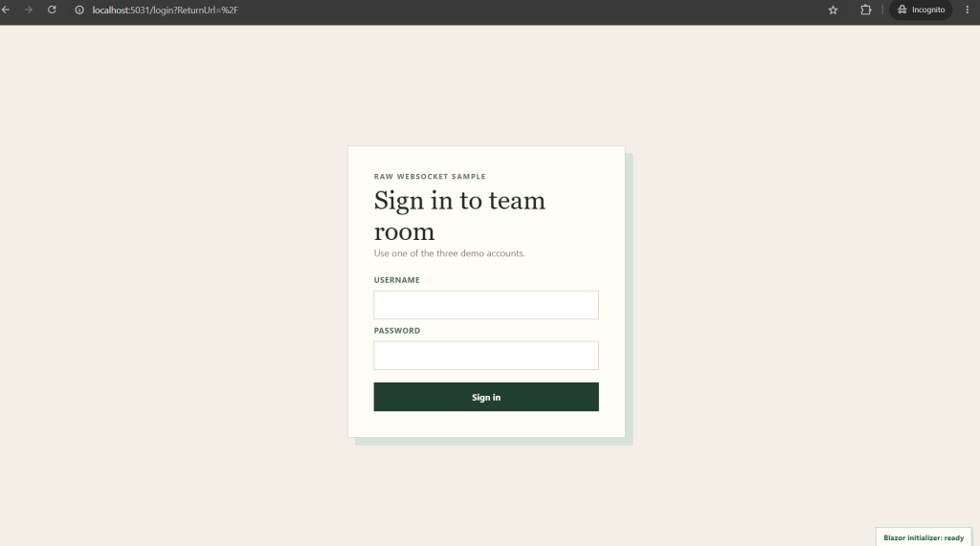The width and height of the screenshot is (980, 546).
Task: Click the Username input field
Action: click(x=486, y=305)
